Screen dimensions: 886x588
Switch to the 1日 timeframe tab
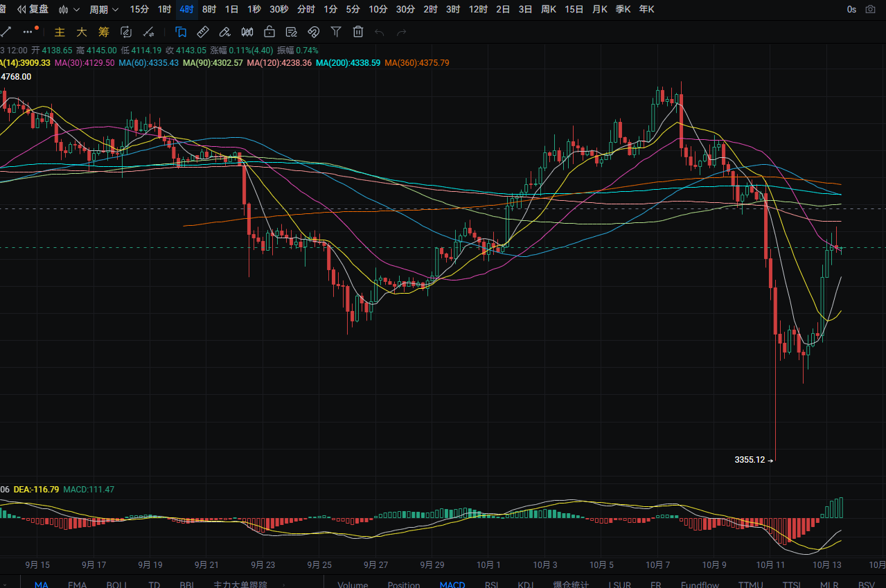pos(232,10)
